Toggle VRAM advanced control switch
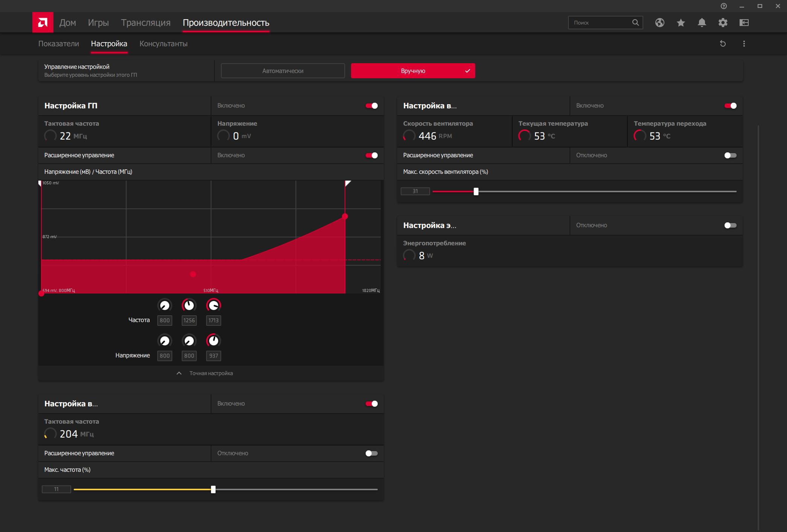Screen dimensions: 787x532 [x=372, y=453]
